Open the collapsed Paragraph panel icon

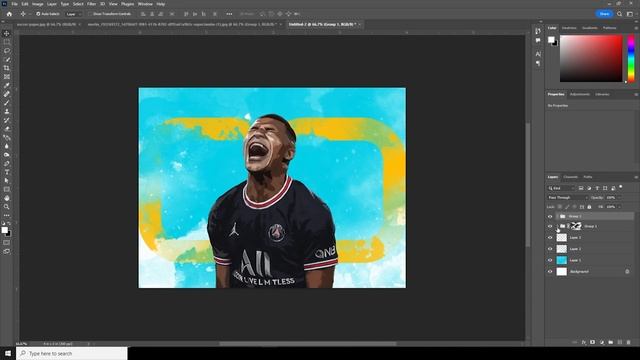(x=538, y=63)
